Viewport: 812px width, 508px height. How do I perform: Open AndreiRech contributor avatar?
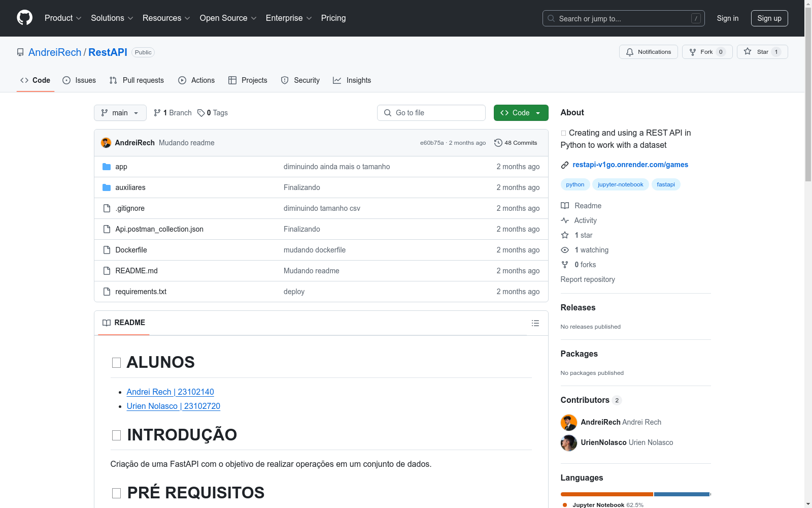tap(569, 423)
